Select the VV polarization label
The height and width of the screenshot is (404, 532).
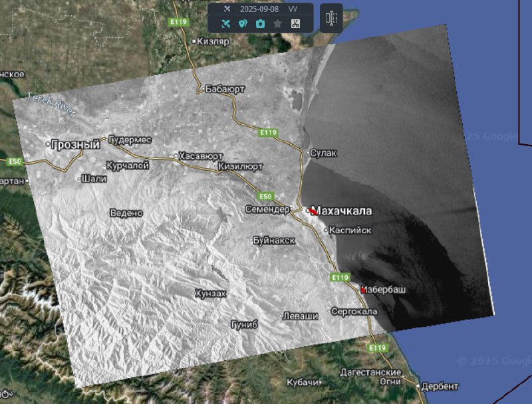tap(293, 9)
